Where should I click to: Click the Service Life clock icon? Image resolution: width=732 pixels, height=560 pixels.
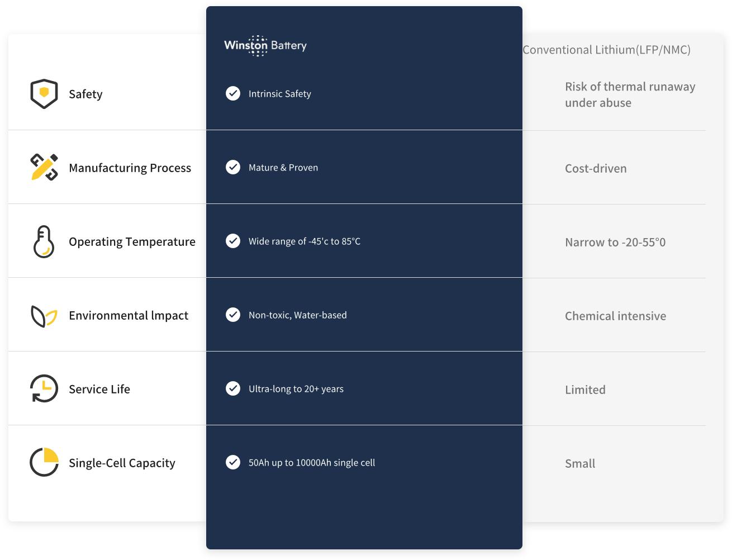pos(44,388)
